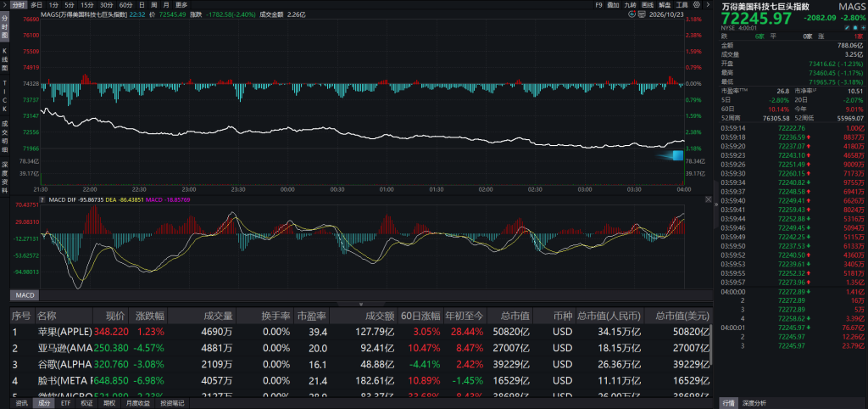This screenshot has height=409, width=868.
Task: Add to watchlist with the plus icon
Action: coord(863,27)
